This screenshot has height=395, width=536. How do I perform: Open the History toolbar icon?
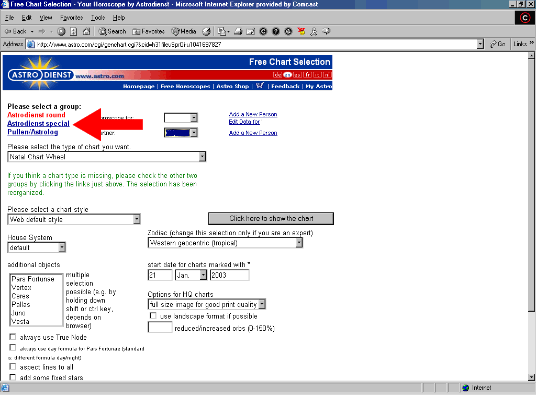tap(206, 31)
